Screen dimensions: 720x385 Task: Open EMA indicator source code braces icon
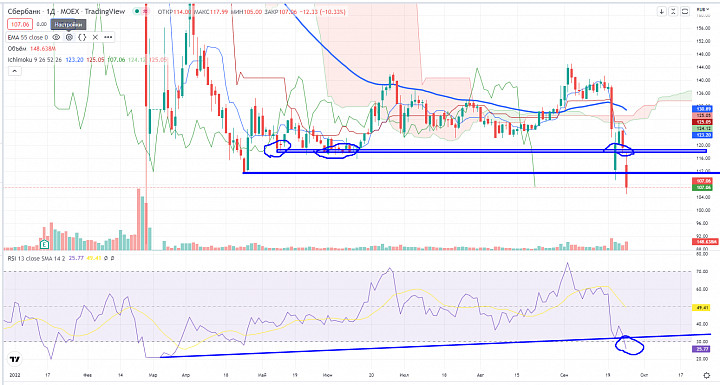(x=82, y=37)
